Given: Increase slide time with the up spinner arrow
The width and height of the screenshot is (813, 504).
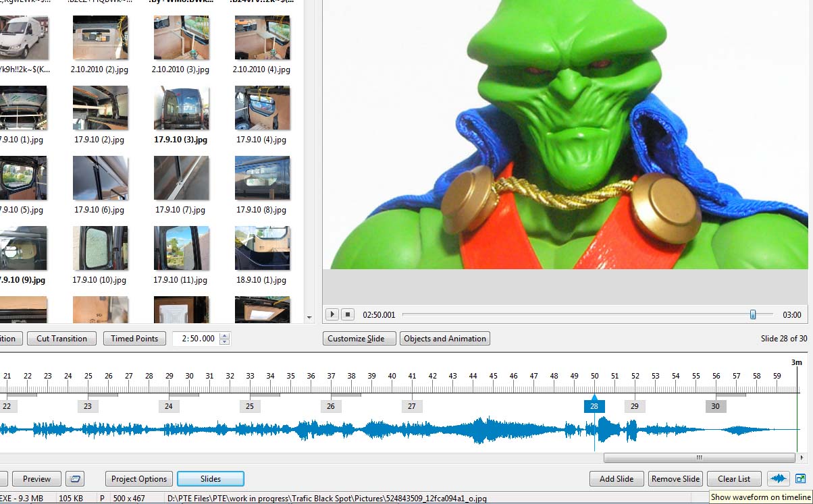Looking at the screenshot, I should 225,335.
